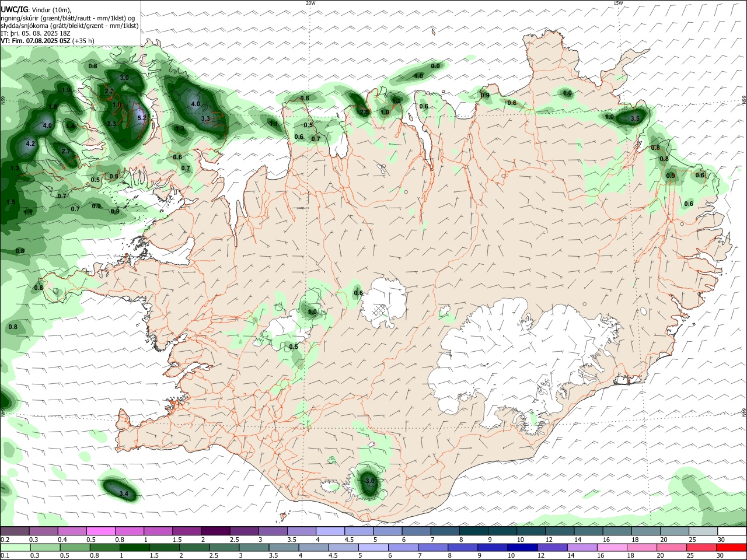The image size is (747, 560).
Task: Select bright red 30 swatch in lower legend
Action: click(731, 547)
